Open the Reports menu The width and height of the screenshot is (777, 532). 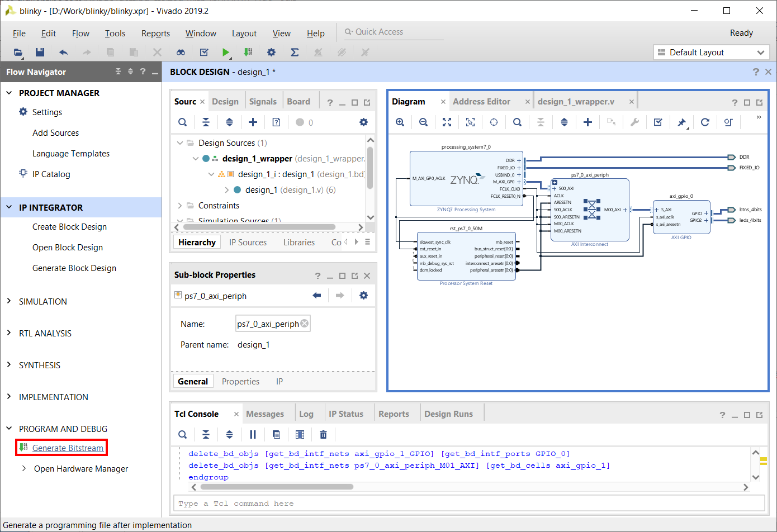coord(155,34)
